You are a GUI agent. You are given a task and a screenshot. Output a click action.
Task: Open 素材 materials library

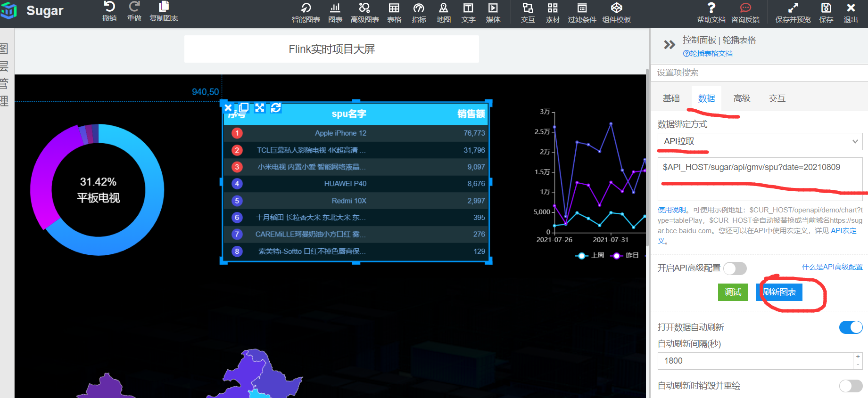(553, 13)
